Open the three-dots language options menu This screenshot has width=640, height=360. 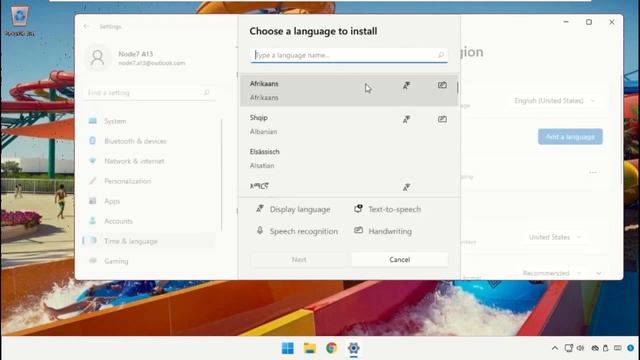pos(593,173)
